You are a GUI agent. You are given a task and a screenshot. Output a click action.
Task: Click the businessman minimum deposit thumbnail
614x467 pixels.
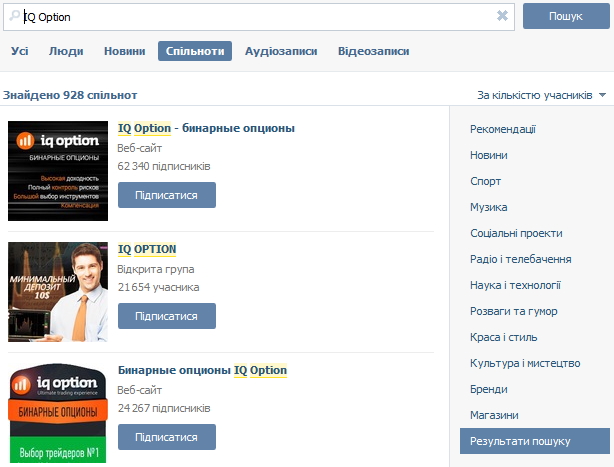pyautogui.click(x=58, y=292)
